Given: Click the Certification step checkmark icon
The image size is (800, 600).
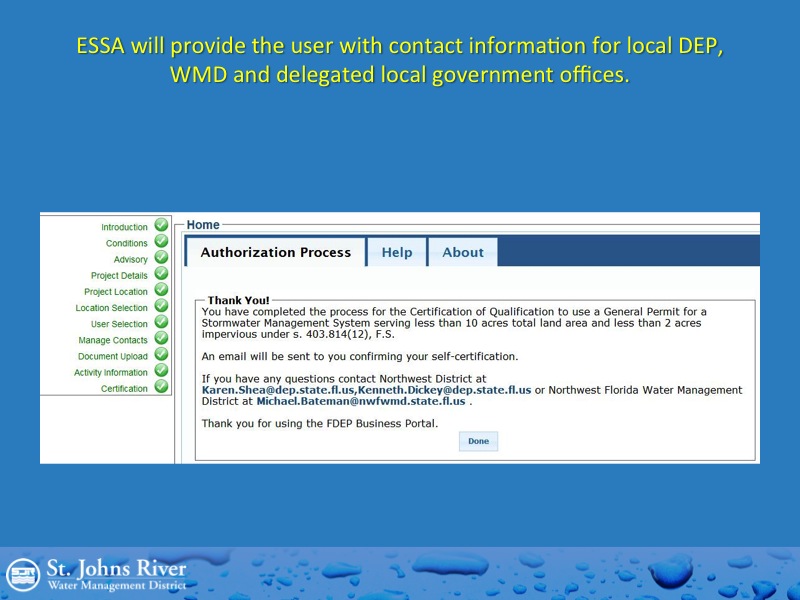Looking at the screenshot, I should 161,388.
